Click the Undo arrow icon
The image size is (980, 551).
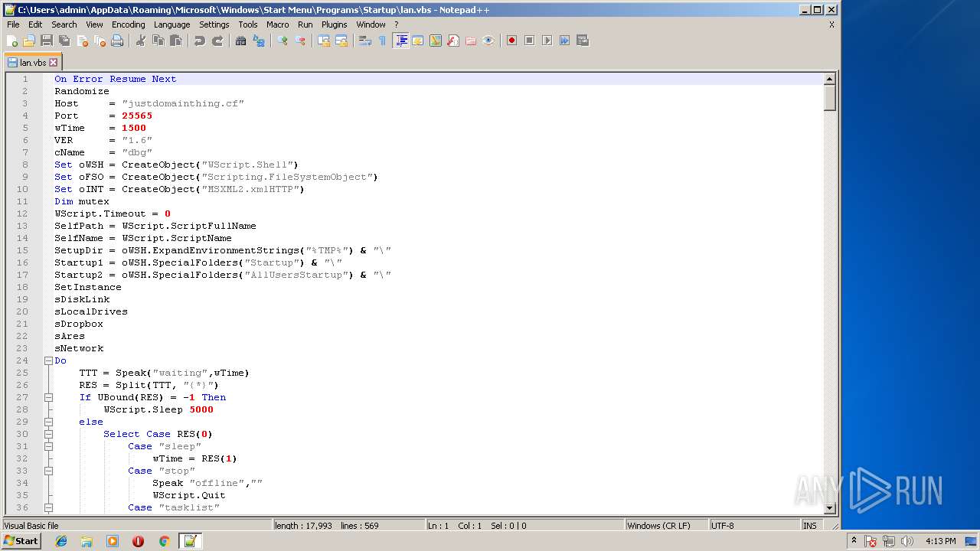[200, 41]
